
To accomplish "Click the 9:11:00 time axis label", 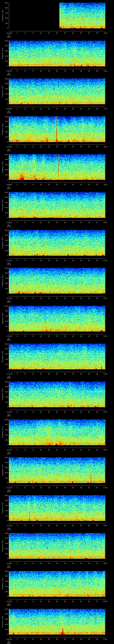I will pos(9,298).
